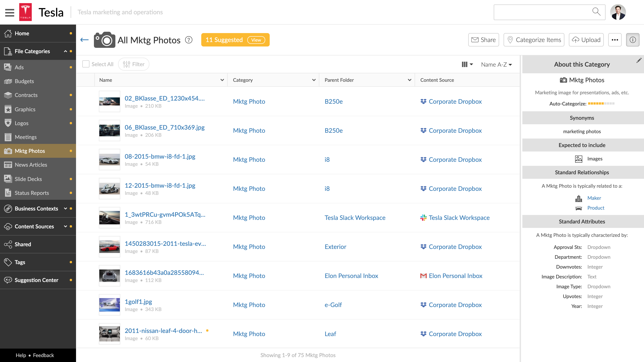Collapse the File Categories section
This screenshot has width=644, height=362.
coord(66,51)
